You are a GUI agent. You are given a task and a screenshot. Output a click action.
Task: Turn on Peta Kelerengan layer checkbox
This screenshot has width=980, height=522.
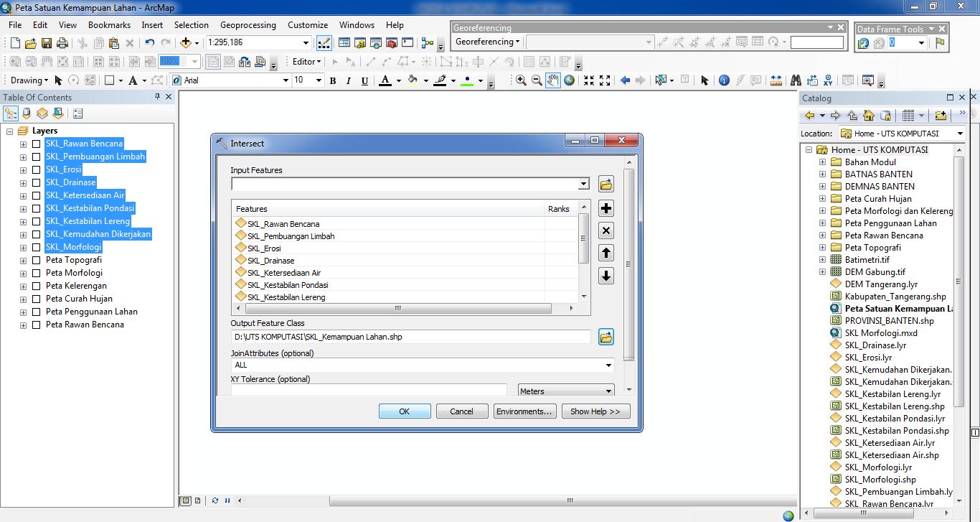[36, 286]
